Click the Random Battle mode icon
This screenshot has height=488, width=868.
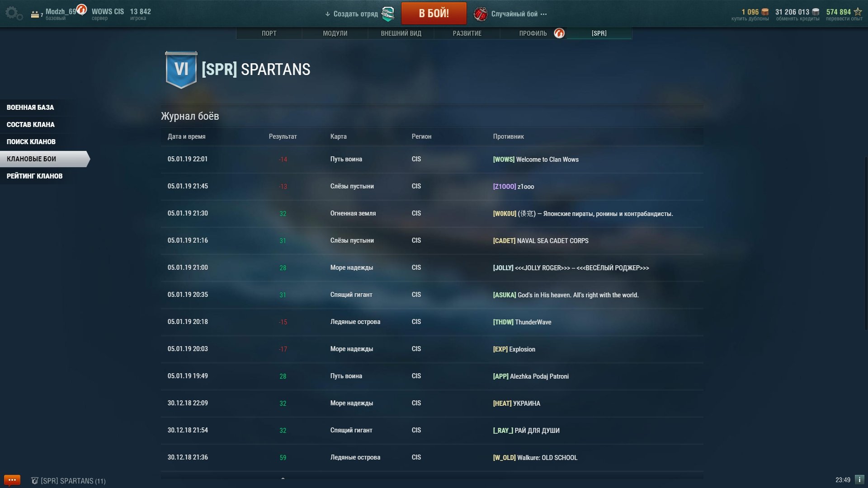pos(480,14)
